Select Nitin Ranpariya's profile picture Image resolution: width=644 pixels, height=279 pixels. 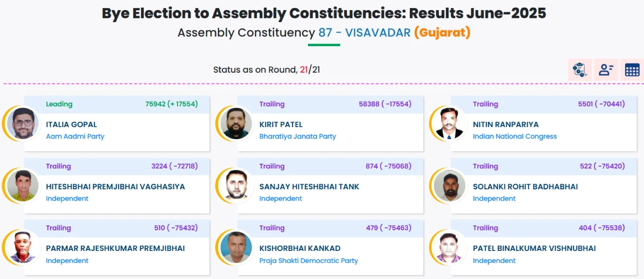pos(450,124)
